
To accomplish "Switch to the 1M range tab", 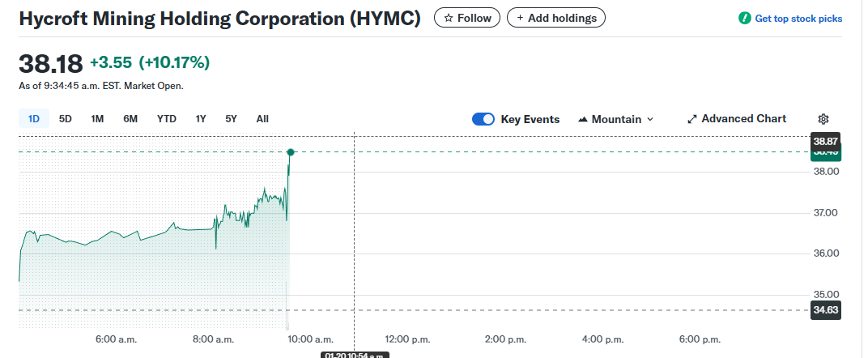I will [x=97, y=118].
